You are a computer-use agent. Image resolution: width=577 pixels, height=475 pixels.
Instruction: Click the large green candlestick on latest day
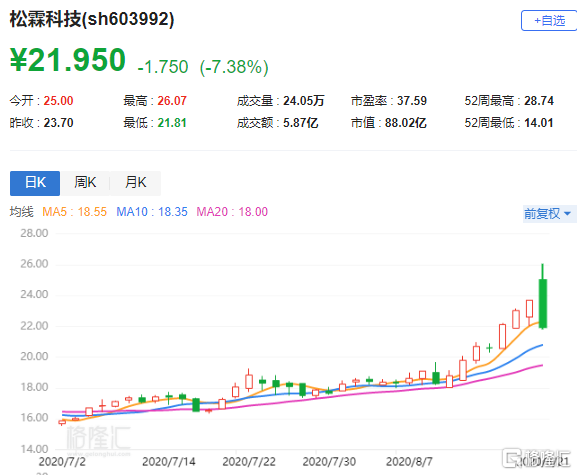click(x=542, y=303)
